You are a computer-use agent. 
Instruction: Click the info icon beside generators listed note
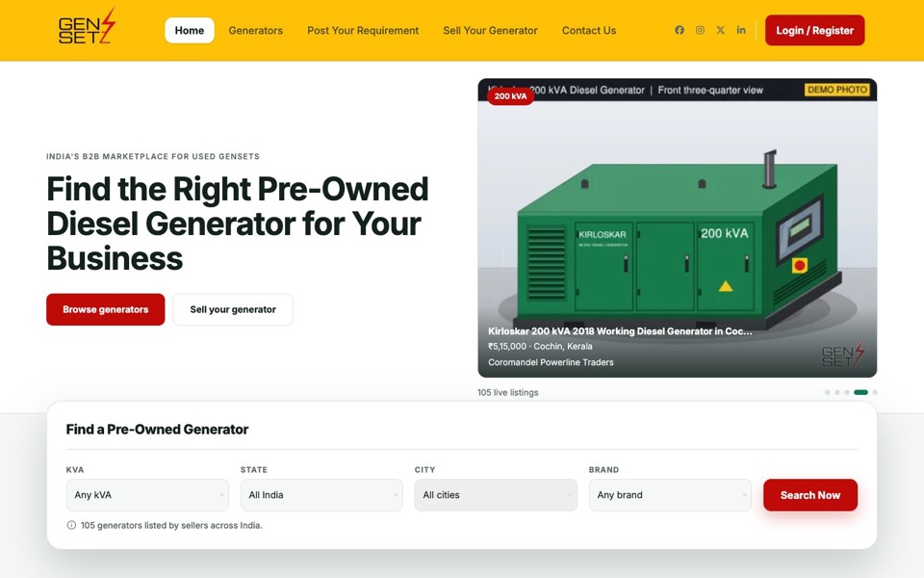[71, 525]
